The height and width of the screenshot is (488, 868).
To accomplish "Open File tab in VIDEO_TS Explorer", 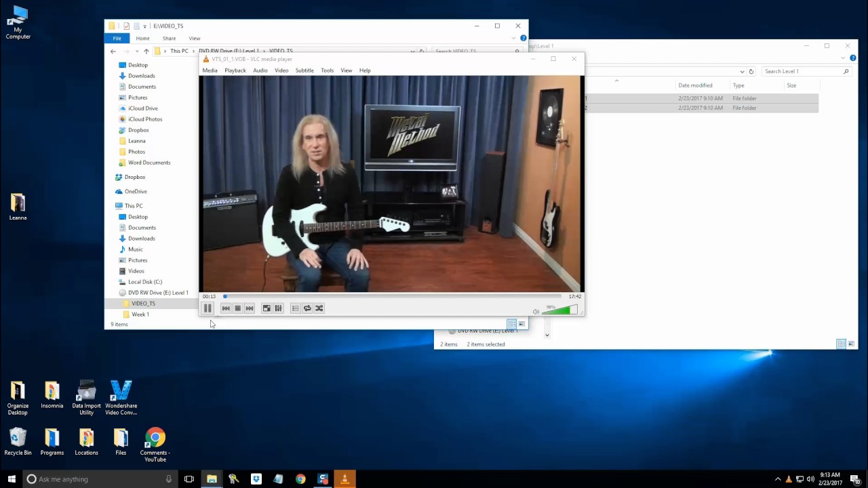I will (117, 39).
